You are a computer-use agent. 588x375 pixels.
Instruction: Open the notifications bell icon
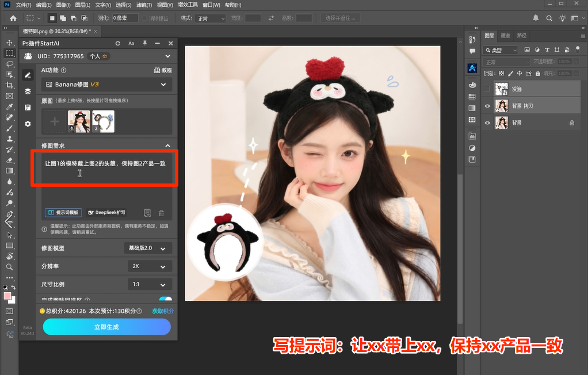point(536,18)
